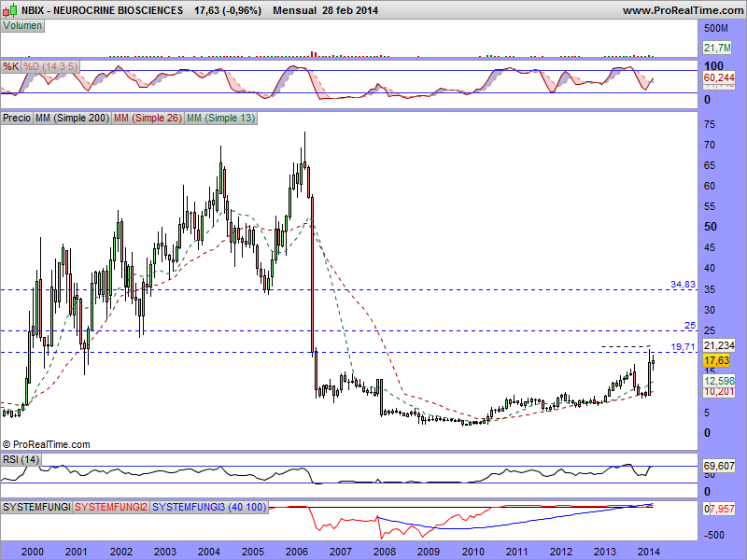Click the 500M volume scale label
747x560 pixels.
pyautogui.click(x=715, y=28)
